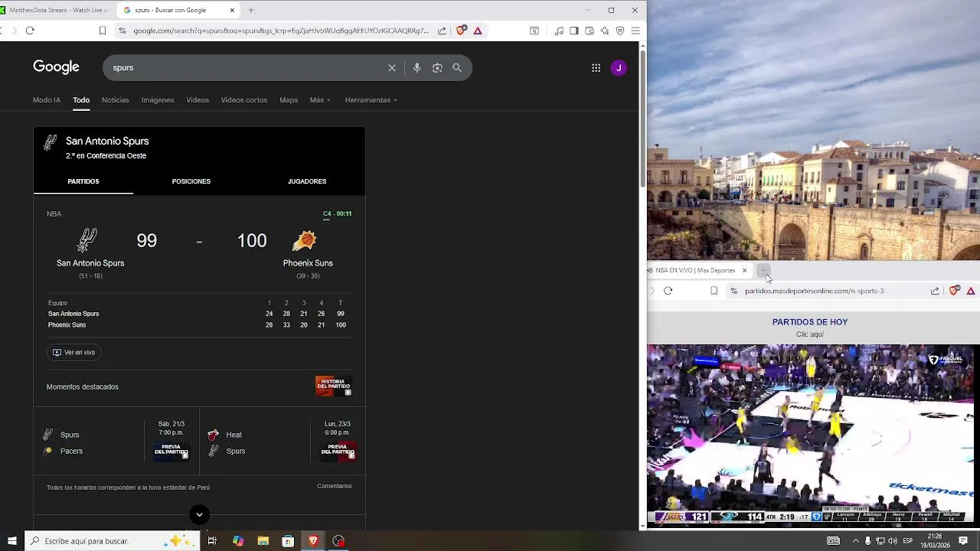Switch to the POSICIONES tab

point(191,181)
